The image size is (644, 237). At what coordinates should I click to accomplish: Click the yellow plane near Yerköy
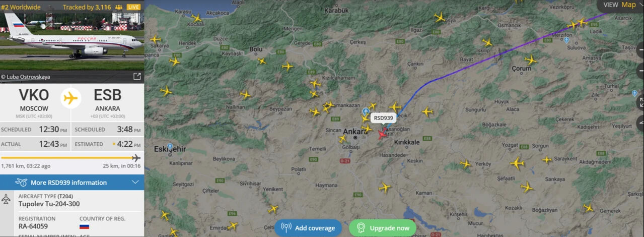click(466, 164)
